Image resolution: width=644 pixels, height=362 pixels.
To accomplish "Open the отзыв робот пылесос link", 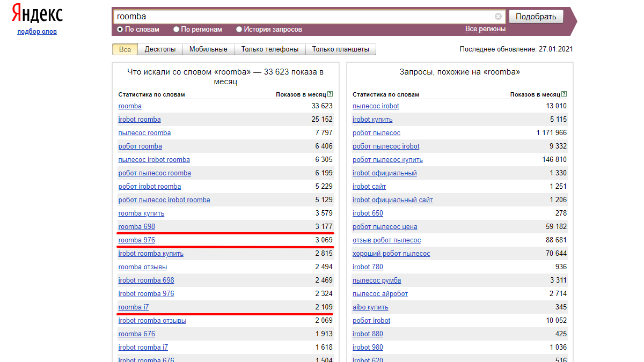I will tap(386, 240).
